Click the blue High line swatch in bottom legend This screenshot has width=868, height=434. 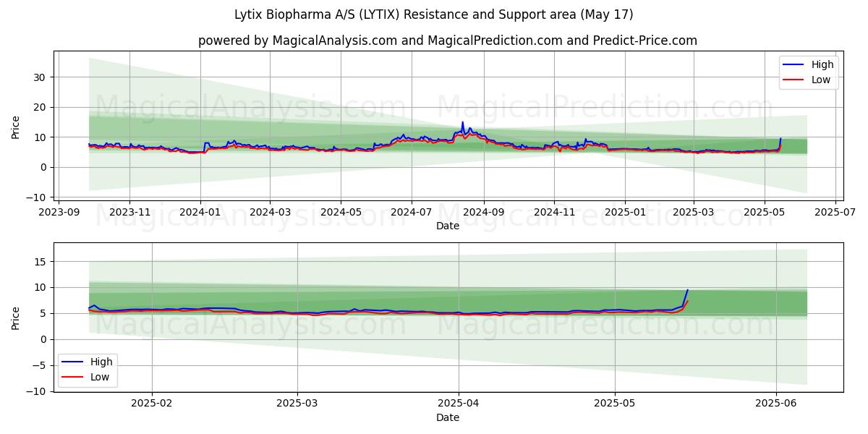tap(74, 362)
